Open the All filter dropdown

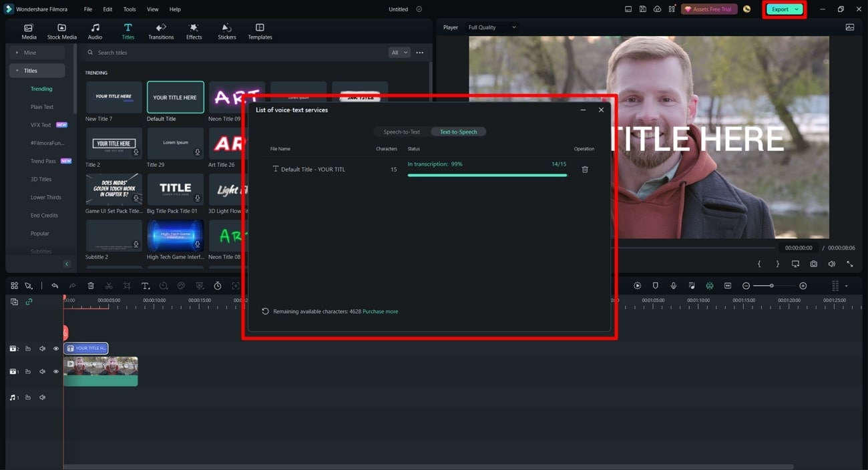click(399, 52)
